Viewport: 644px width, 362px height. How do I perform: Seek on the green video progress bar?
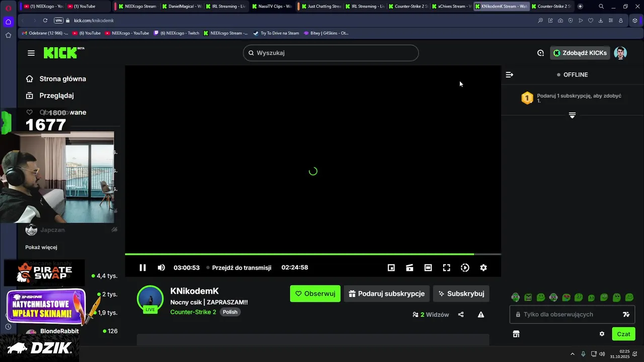coord(312,254)
